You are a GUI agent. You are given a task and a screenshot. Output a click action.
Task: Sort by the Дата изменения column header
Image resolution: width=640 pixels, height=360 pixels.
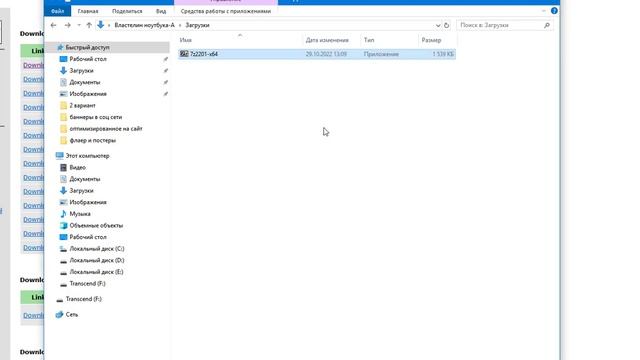(327, 40)
